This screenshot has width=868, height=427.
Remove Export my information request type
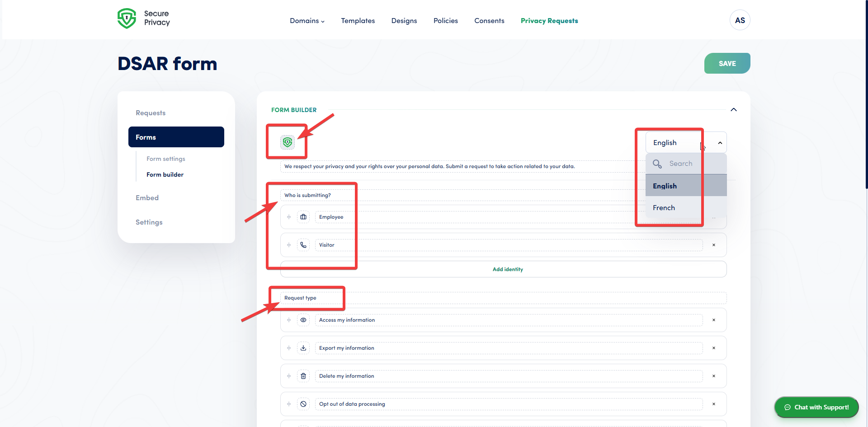tap(714, 348)
